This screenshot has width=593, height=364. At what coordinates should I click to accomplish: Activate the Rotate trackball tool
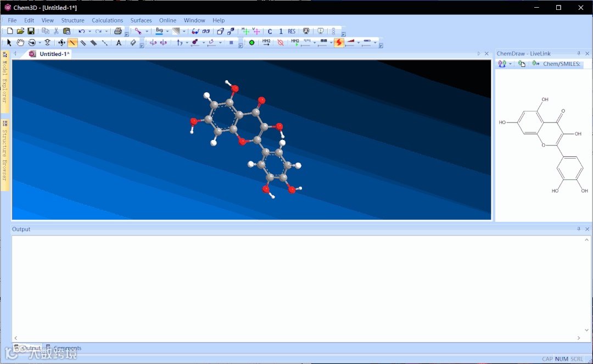(32, 43)
